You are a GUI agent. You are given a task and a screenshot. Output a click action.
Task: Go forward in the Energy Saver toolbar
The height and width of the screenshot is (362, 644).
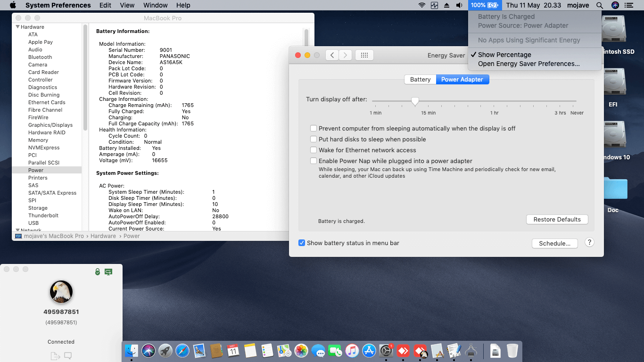346,55
